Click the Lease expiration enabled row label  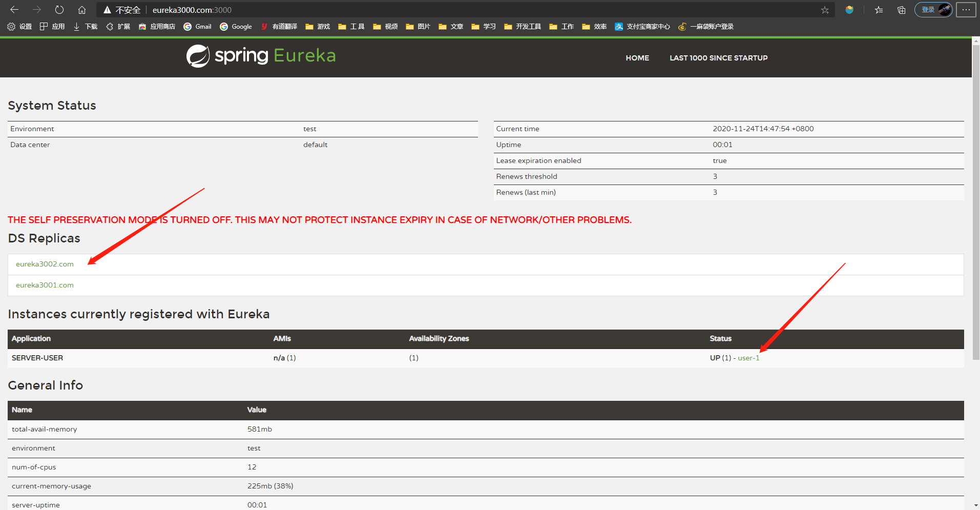pos(538,160)
